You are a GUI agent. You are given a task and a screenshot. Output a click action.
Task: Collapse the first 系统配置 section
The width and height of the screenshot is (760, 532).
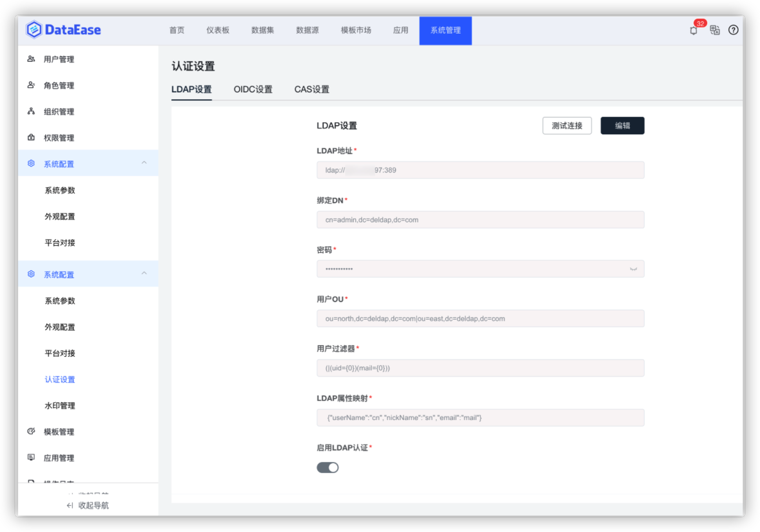tap(144, 163)
